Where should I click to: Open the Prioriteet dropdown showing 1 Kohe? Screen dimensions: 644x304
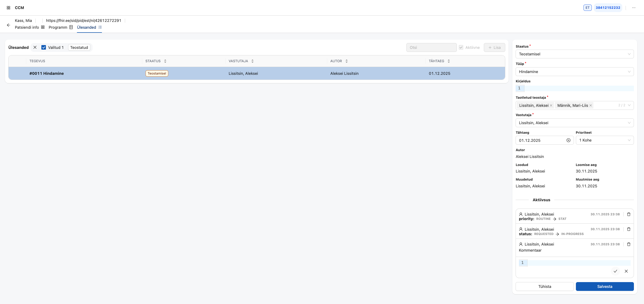click(604, 140)
